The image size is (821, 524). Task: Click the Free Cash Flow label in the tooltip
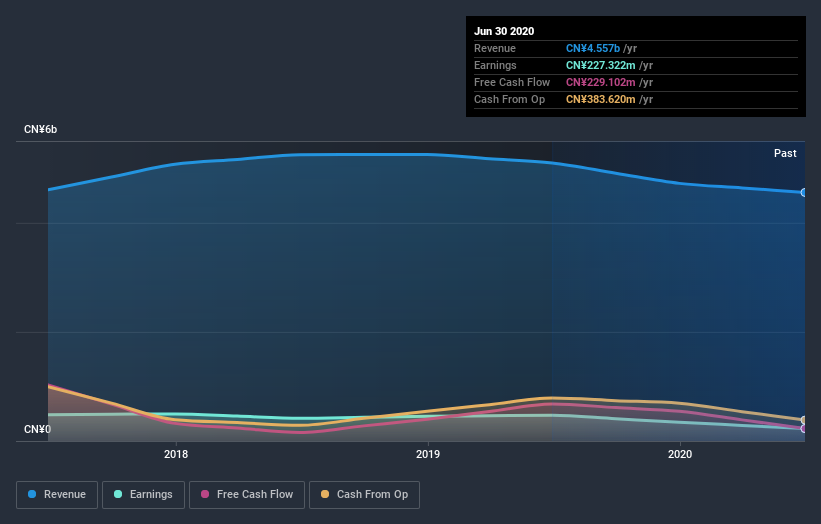[x=512, y=82]
